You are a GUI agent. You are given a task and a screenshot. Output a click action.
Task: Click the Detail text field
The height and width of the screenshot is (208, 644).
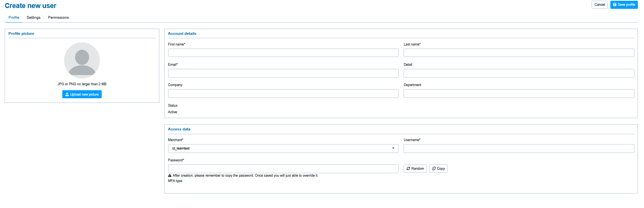coord(519,73)
